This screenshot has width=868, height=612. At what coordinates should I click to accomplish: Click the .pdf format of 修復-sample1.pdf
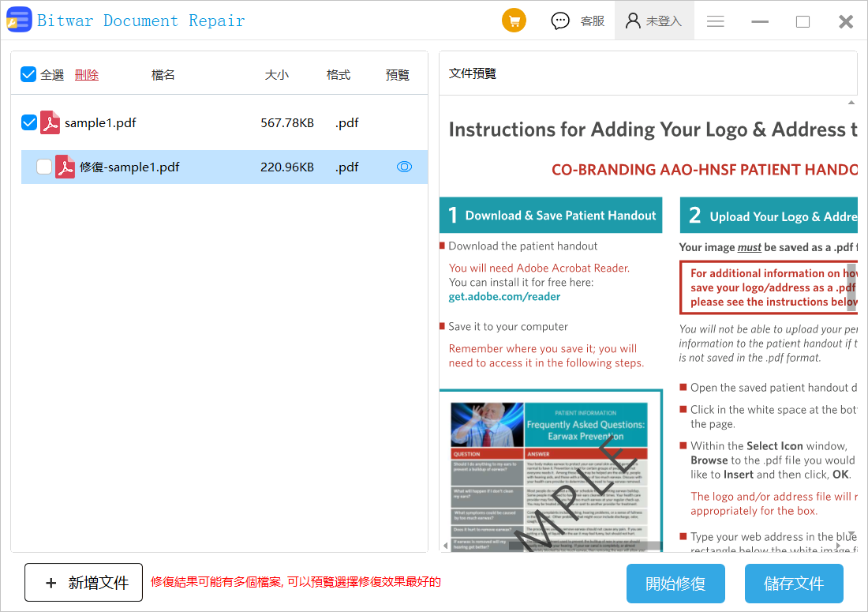pos(346,167)
